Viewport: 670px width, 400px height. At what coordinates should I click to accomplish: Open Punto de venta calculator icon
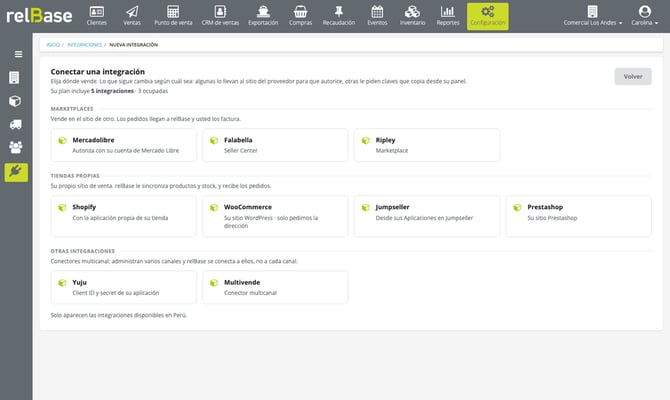click(173, 12)
